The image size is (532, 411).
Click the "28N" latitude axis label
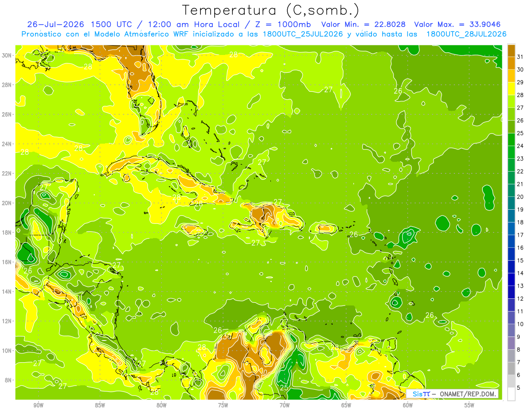click(x=7, y=85)
